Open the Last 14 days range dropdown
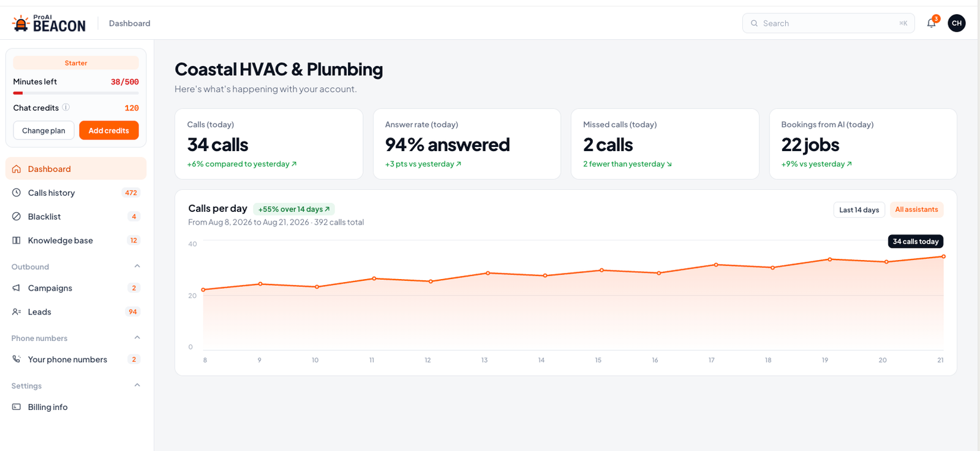 [x=859, y=210]
